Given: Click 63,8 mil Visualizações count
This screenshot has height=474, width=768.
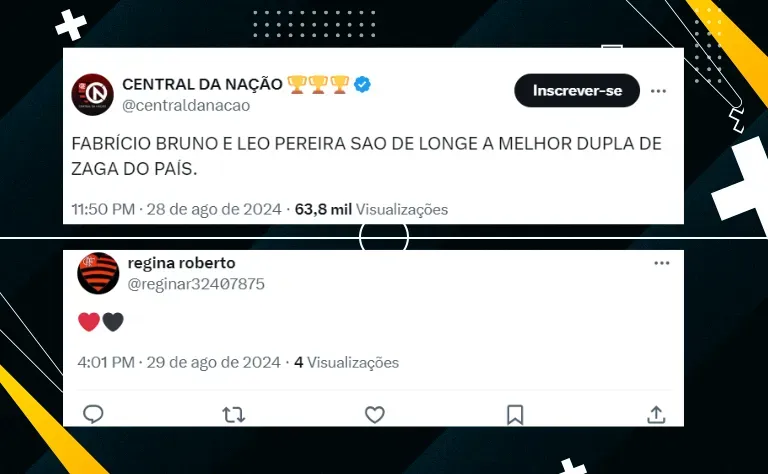Looking at the screenshot, I should [x=371, y=210].
